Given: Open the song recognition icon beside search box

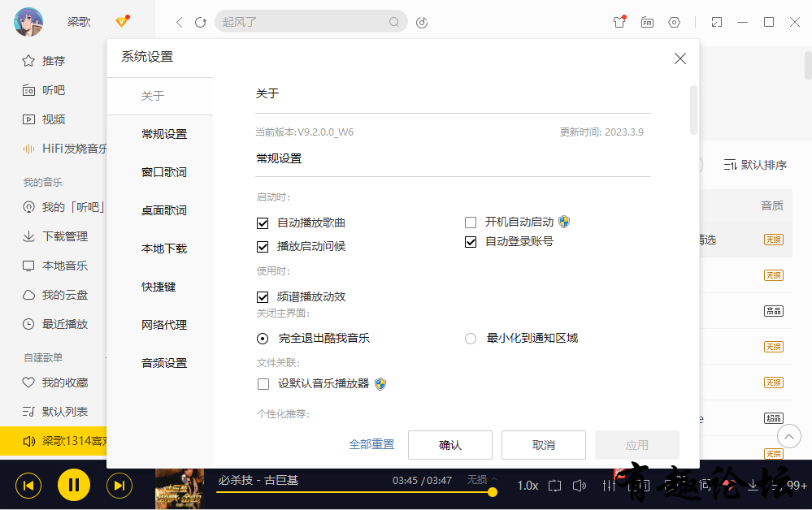Looking at the screenshot, I should click(422, 22).
